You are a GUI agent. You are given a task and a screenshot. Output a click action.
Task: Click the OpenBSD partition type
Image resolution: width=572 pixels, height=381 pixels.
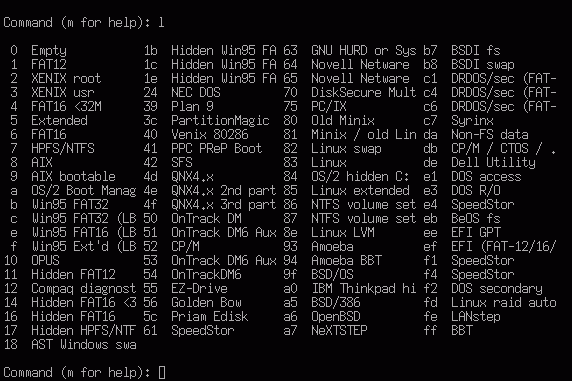click(336, 316)
